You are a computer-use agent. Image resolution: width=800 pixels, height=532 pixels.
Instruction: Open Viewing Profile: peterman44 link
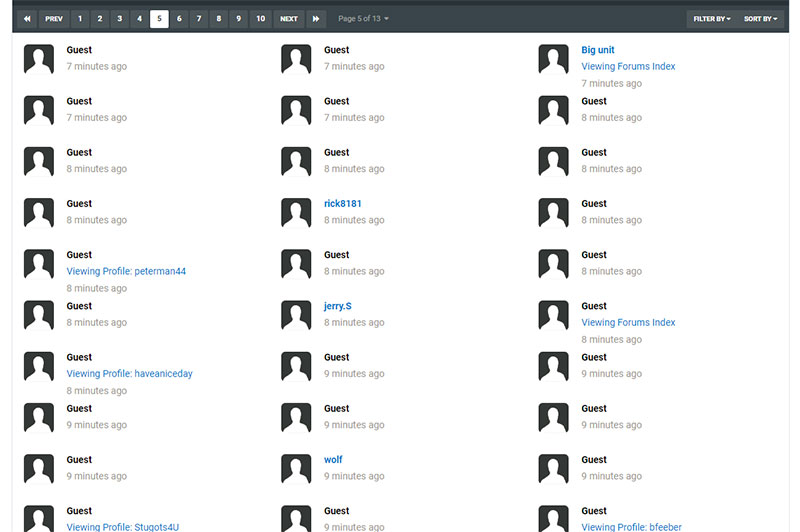[126, 271]
